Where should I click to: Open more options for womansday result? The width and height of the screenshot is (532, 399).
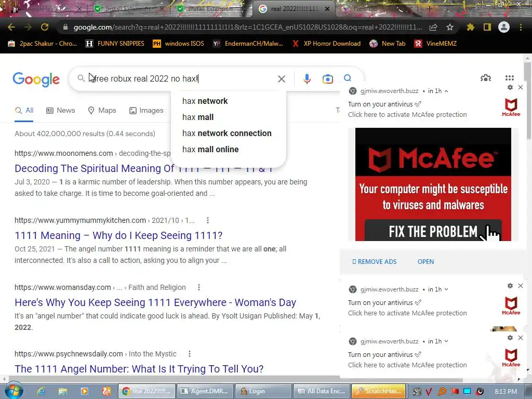[199, 287]
